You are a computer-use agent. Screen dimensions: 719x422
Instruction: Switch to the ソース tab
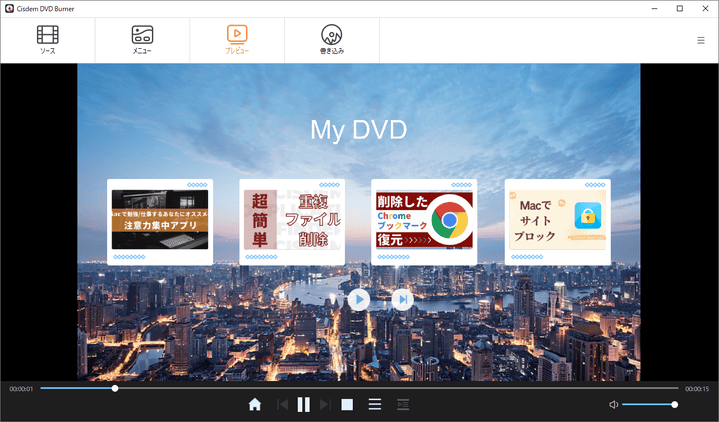tap(47, 40)
